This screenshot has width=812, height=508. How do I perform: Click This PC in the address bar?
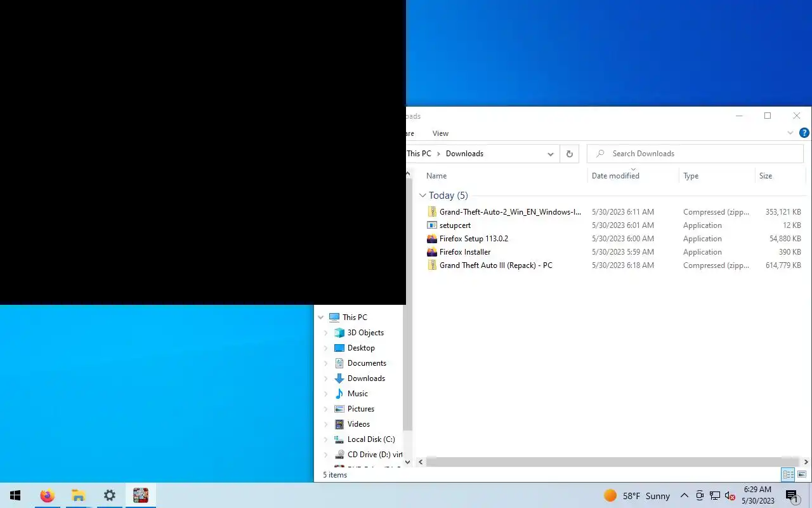(419, 154)
